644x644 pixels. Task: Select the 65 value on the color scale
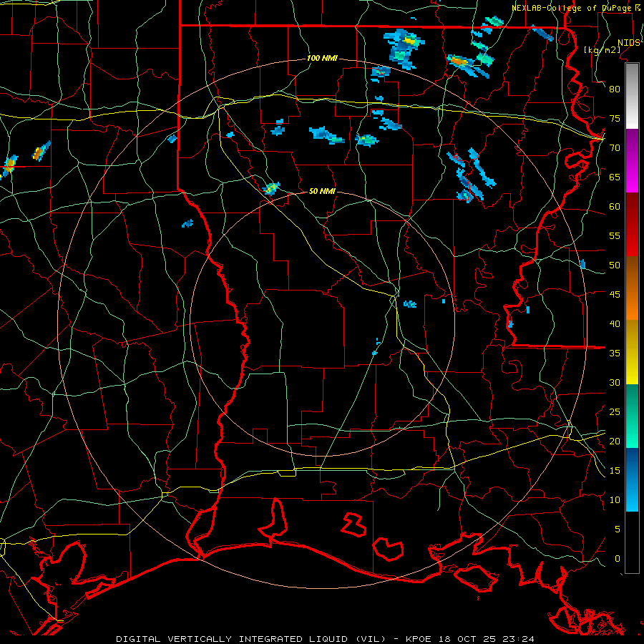615,177
